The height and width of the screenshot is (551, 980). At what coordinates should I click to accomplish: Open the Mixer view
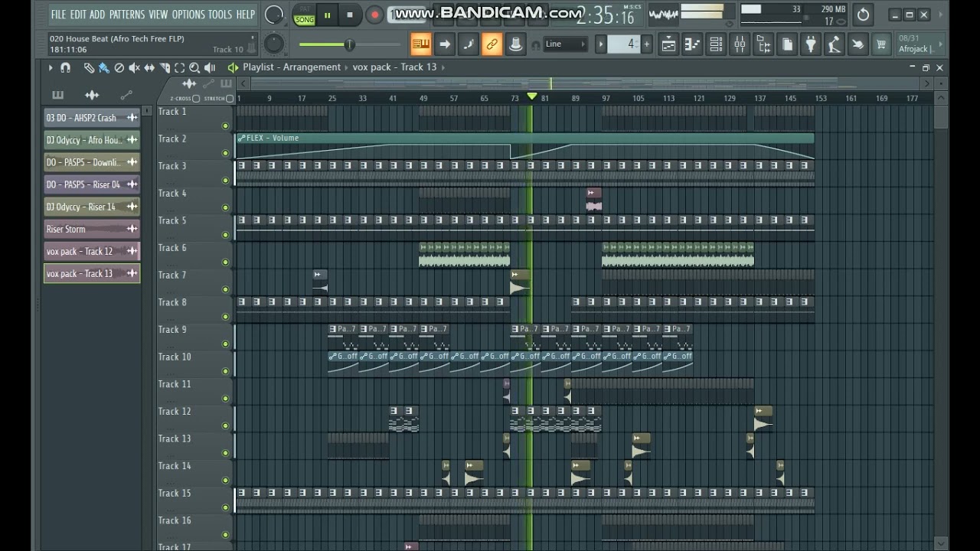pos(740,44)
